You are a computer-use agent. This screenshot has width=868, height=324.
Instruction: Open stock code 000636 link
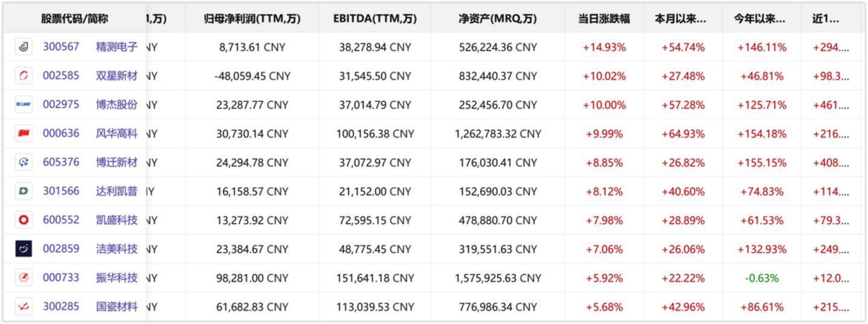pyautogui.click(x=61, y=133)
